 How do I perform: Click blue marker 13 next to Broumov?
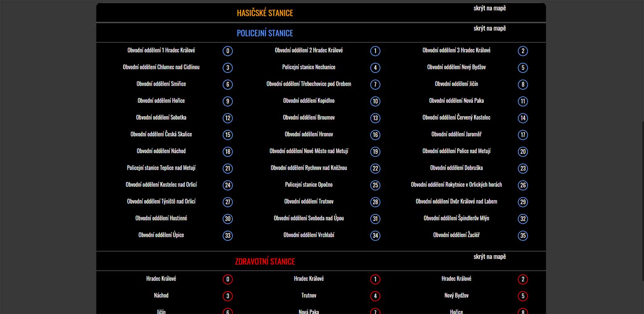375,118
